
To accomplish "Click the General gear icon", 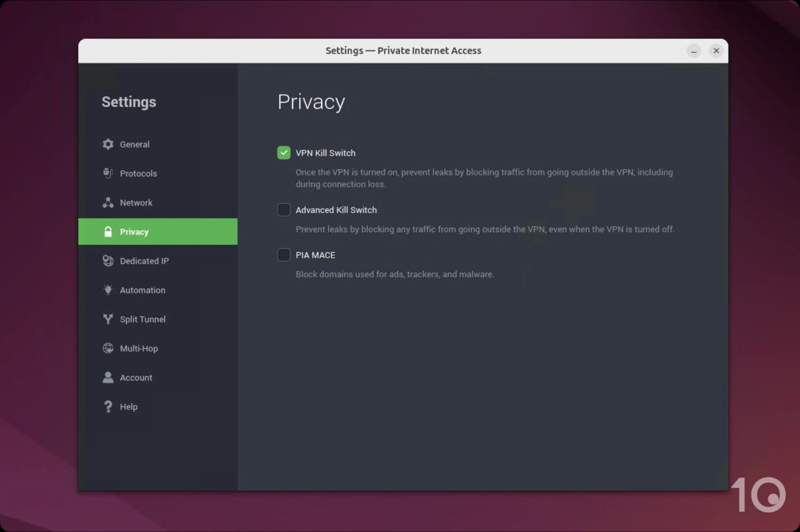I will click(x=108, y=144).
